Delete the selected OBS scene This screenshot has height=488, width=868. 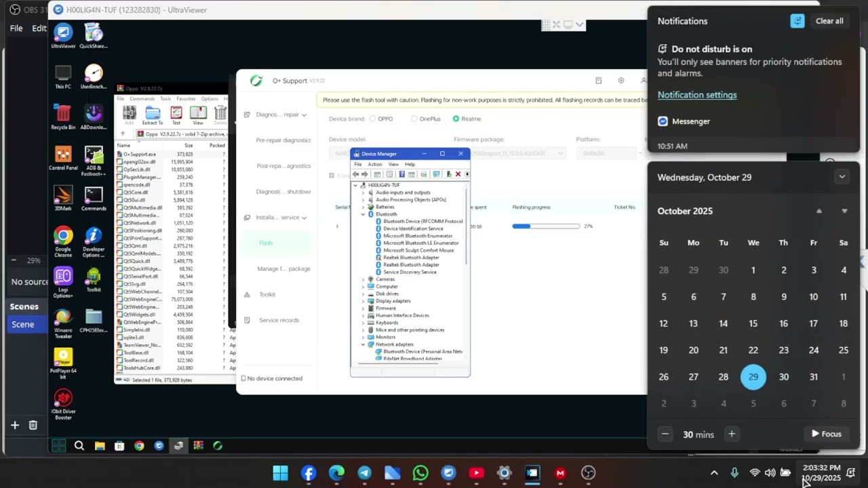point(33,425)
